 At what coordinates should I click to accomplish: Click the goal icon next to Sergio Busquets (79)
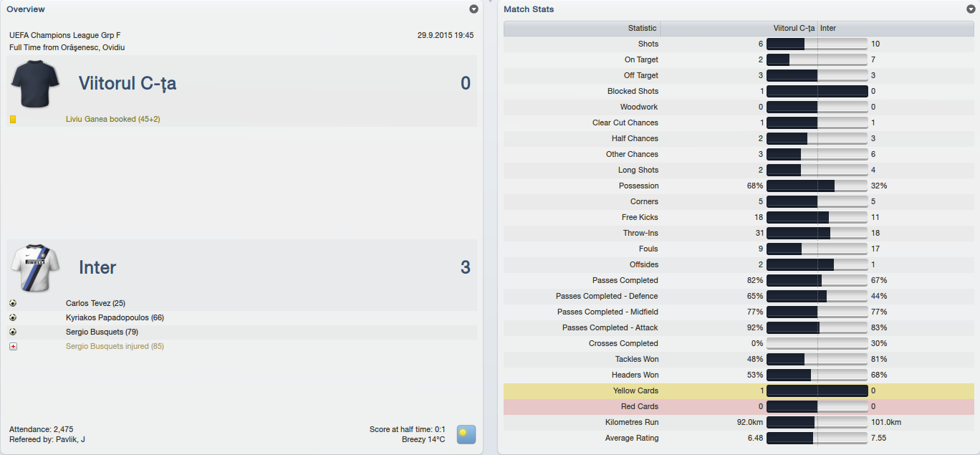click(x=13, y=332)
